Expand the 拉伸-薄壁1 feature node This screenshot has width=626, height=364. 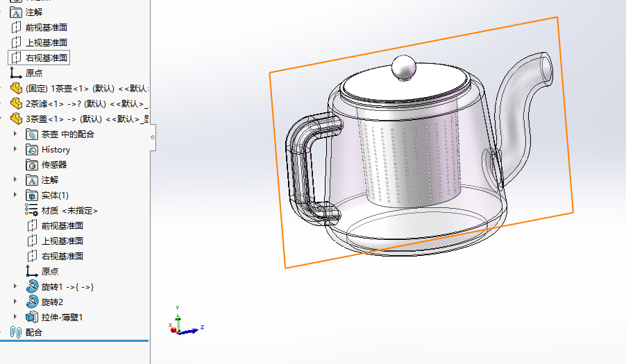click(x=15, y=317)
